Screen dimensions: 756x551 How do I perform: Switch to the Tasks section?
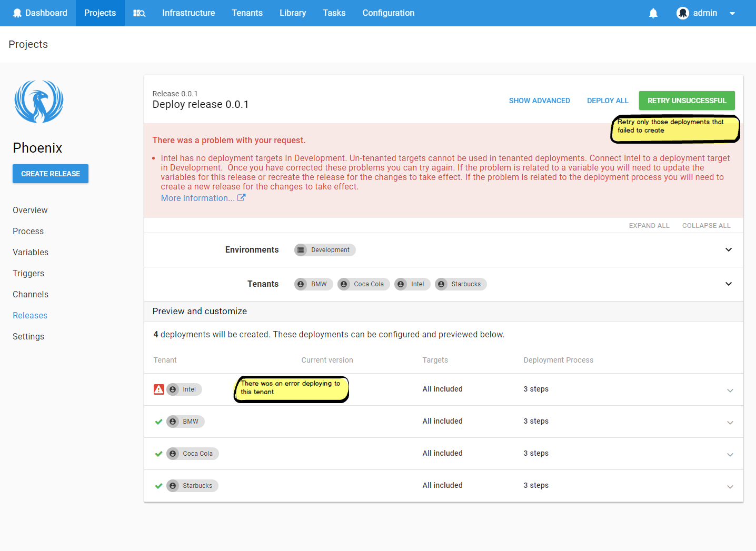[334, 13]
